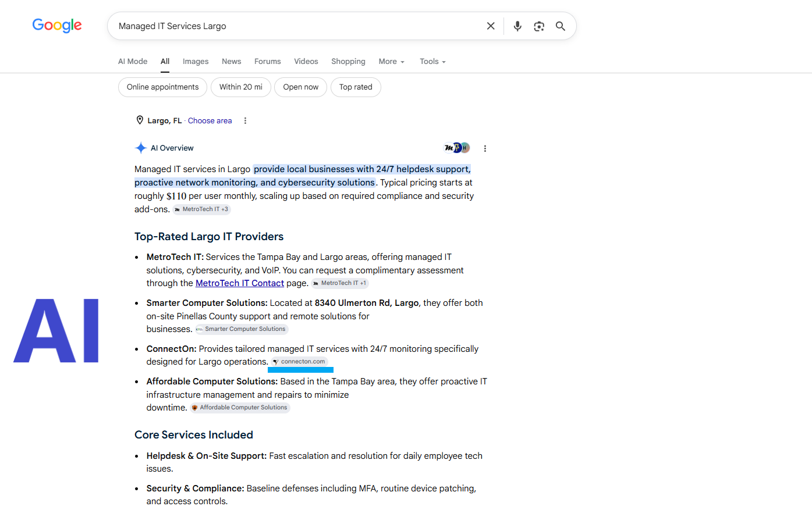Click the Largo, FL location pin icon
The image size is (812, 510).
[140, 120]
